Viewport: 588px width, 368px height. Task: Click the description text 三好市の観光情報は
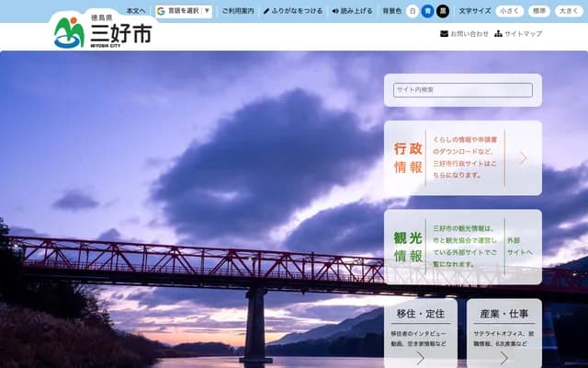[463, 228]
